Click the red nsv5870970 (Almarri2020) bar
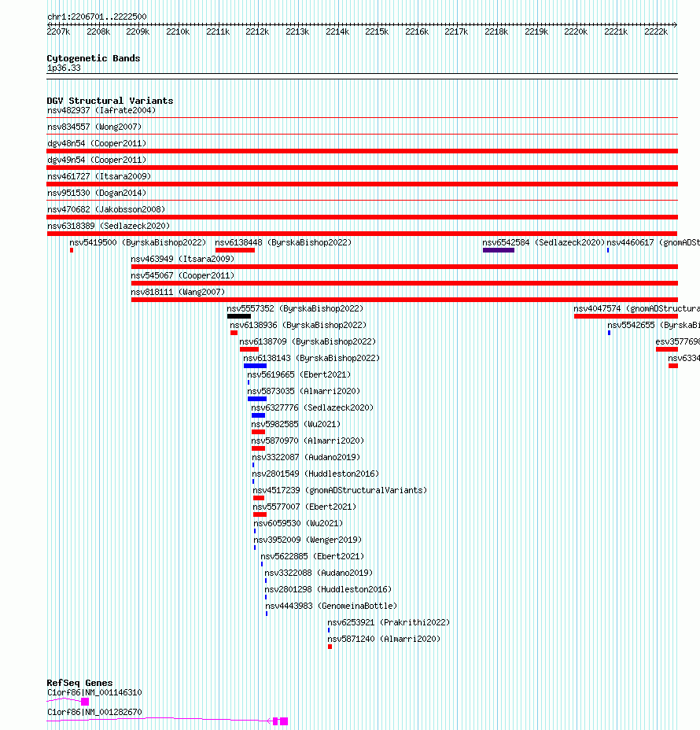This screenshot has width=700, height=730. [x=258, y=449]
